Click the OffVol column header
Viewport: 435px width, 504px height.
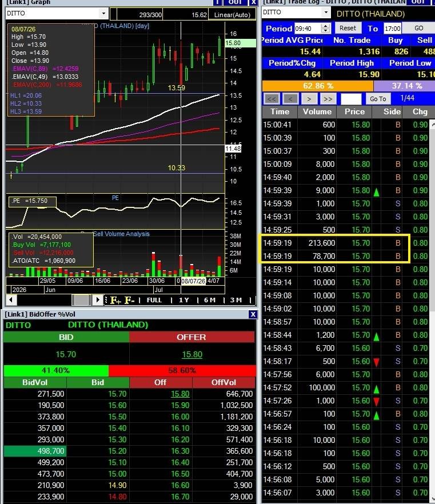coord(224,382)
